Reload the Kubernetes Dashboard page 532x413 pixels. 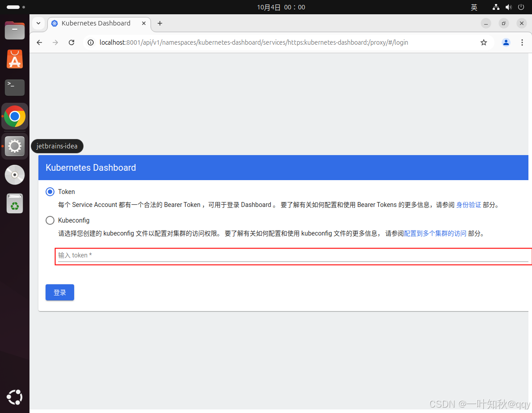click(71, 42)
